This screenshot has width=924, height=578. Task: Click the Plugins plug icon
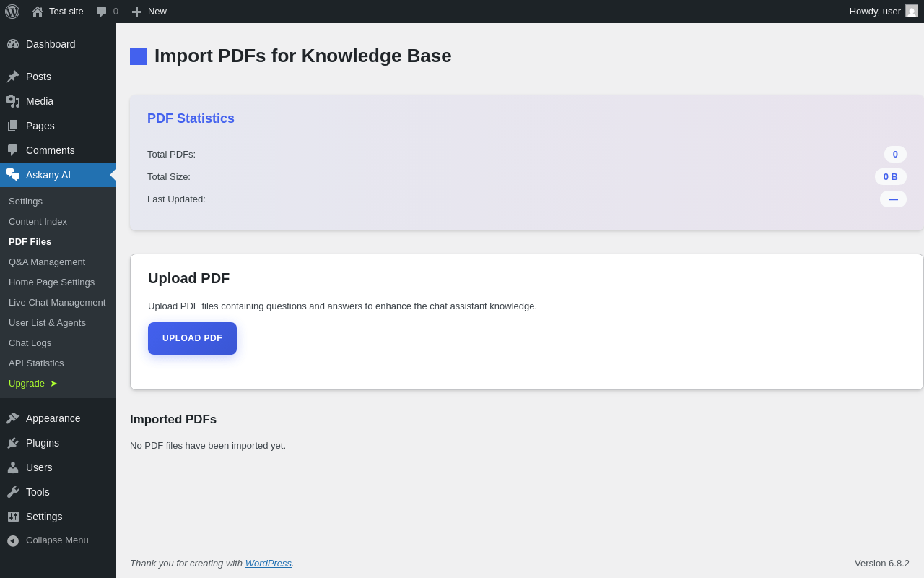(x=13, y=443)
